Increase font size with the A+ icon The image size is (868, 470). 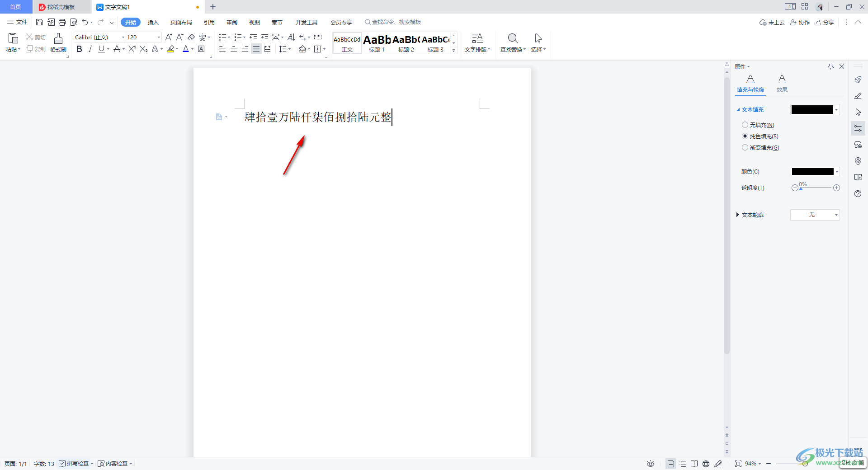[169, 37]
